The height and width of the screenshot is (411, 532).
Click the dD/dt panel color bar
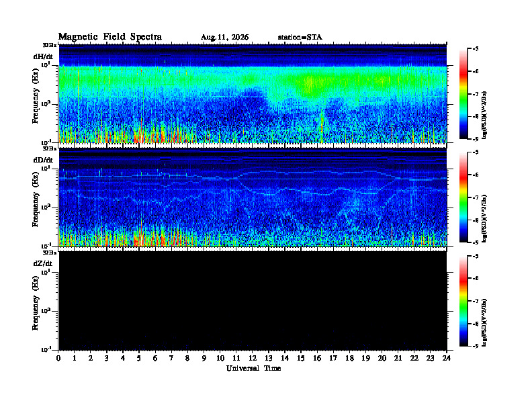click(x=463, y=197)
